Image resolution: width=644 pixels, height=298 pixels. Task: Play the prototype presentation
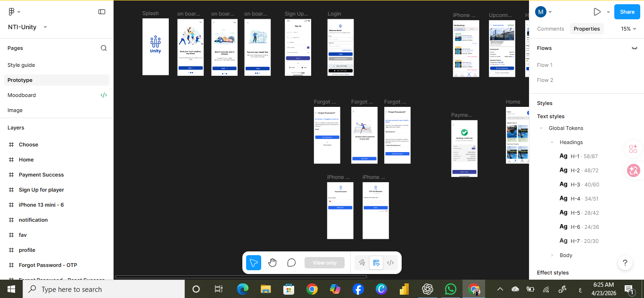[x=597, y=12]
